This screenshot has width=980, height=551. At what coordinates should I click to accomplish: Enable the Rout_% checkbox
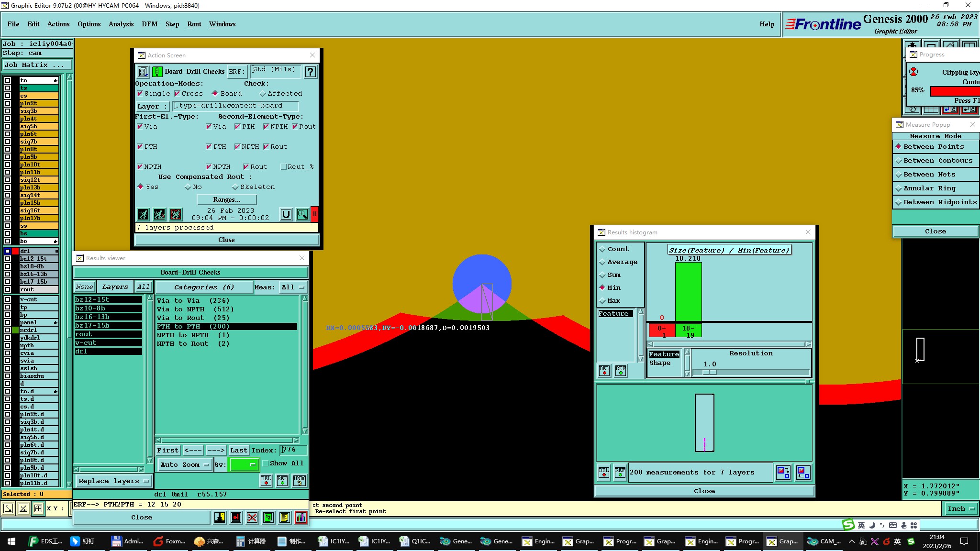coord(283,167)
